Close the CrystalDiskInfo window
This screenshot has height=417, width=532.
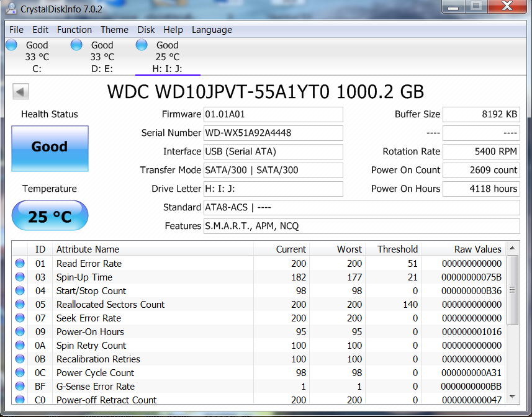(507, 6)
